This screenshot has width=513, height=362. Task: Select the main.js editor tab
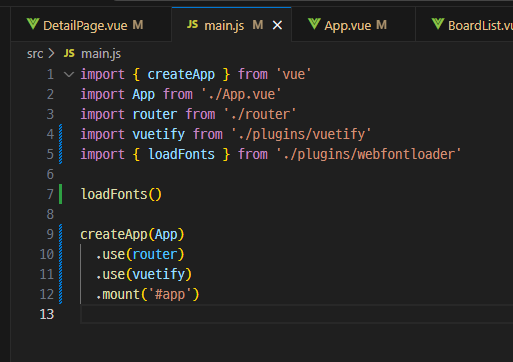tap(231, 25)
